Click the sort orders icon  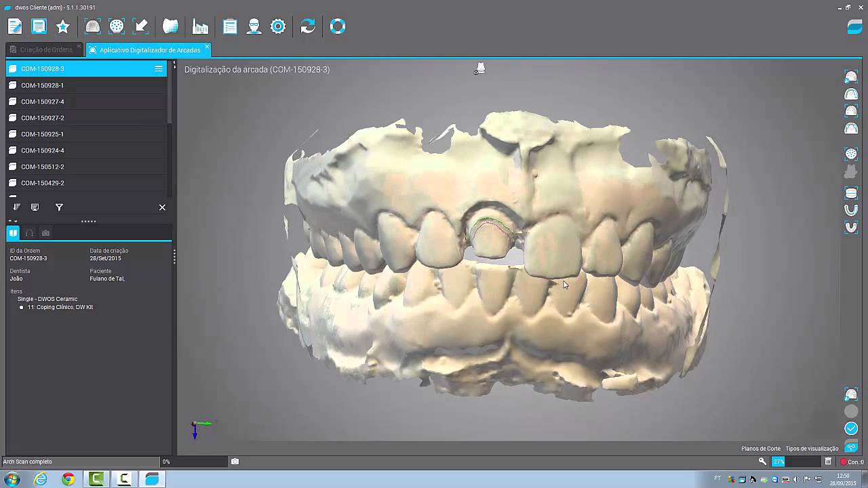(17, 207)
